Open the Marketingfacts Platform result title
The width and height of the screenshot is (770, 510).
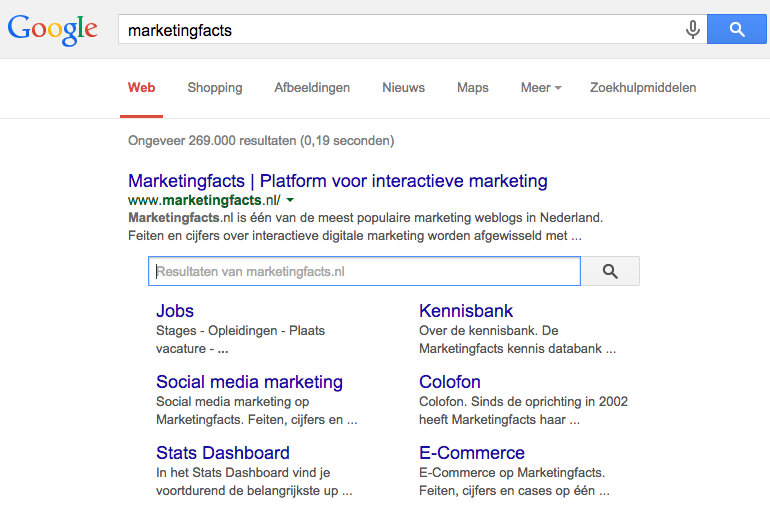(x=338, y=181)
